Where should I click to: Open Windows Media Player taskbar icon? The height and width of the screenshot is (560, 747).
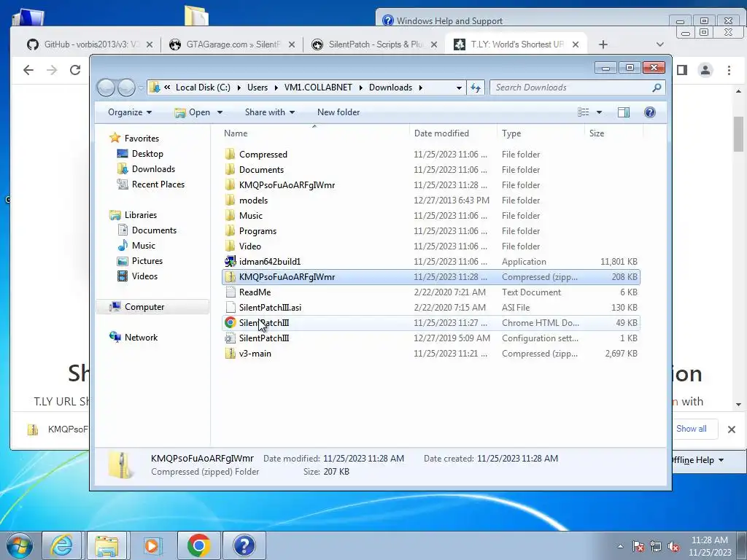pyautogui.click(x=153, y=545)
